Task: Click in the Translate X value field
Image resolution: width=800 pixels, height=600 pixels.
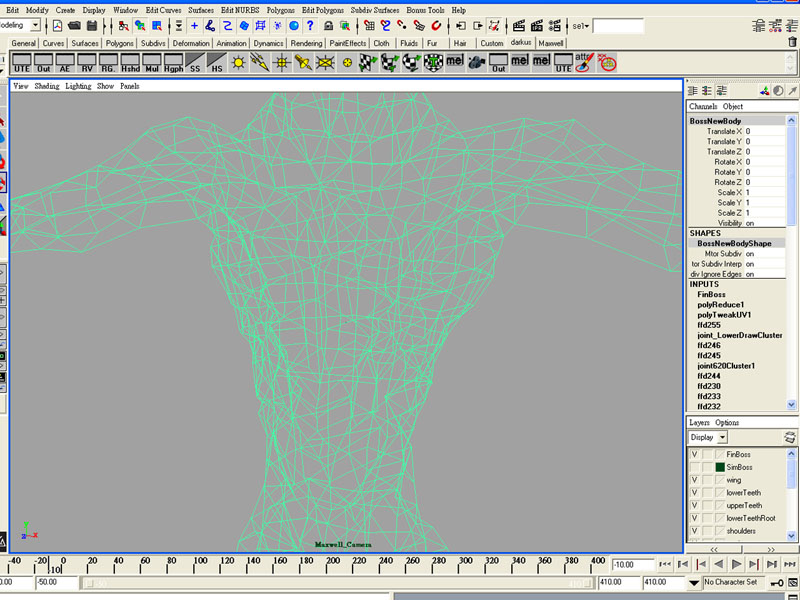Action: click(764, 131)
